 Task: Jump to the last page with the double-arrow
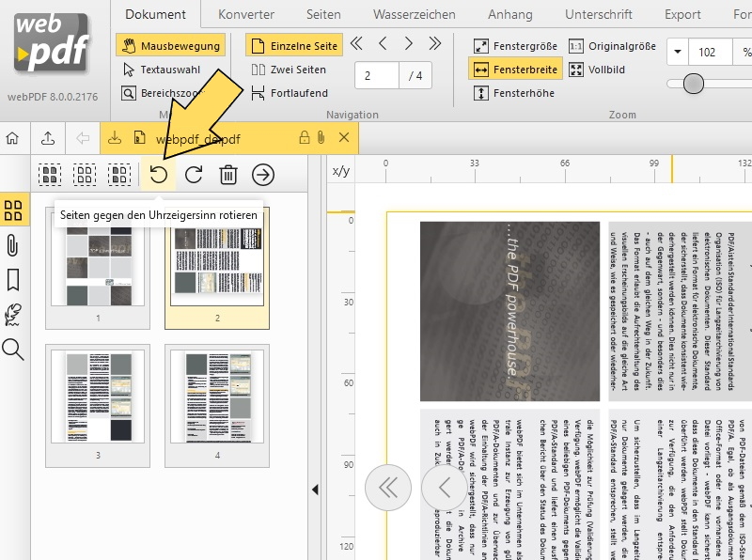point(433,43)
